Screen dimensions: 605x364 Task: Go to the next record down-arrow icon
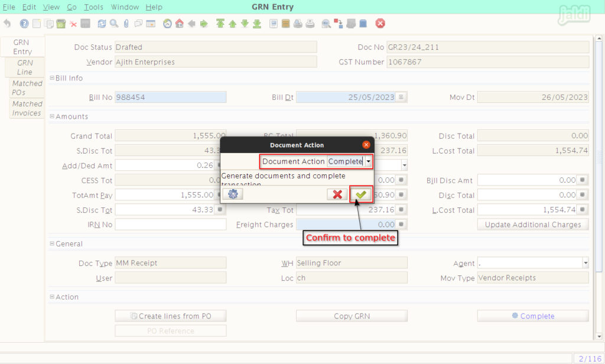point(245,24)
